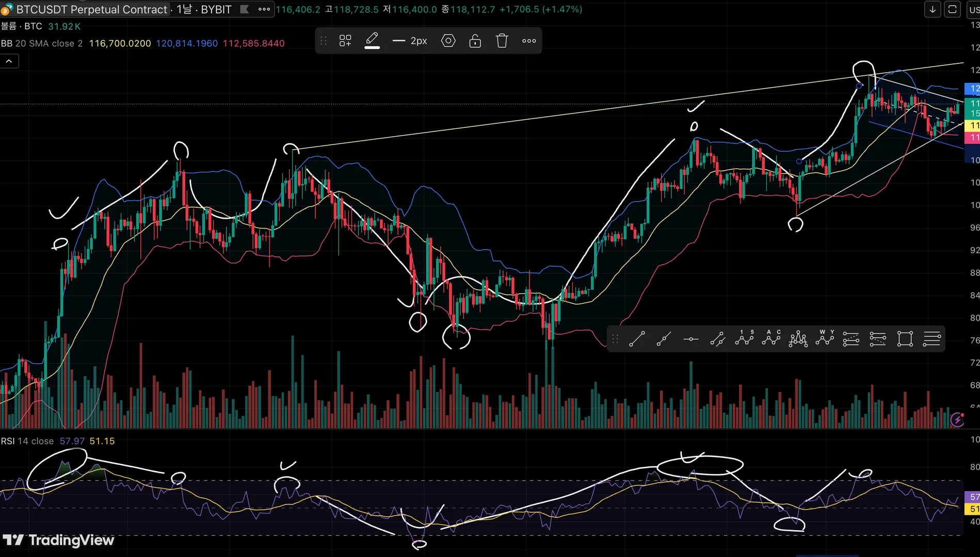This screenshot has width=980, height=557.
Task: Open the drawing templates grid icon
Action: (x=345, y=41)
